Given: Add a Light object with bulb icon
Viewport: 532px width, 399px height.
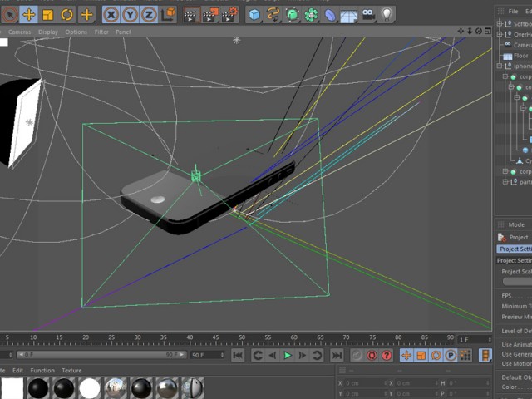Looking at the screenshot, I should [387, 15].
